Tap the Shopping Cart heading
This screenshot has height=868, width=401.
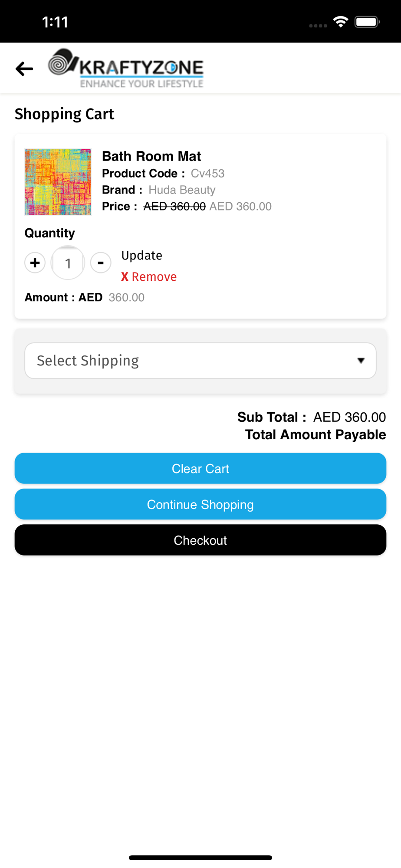click(x=64, y=114)
